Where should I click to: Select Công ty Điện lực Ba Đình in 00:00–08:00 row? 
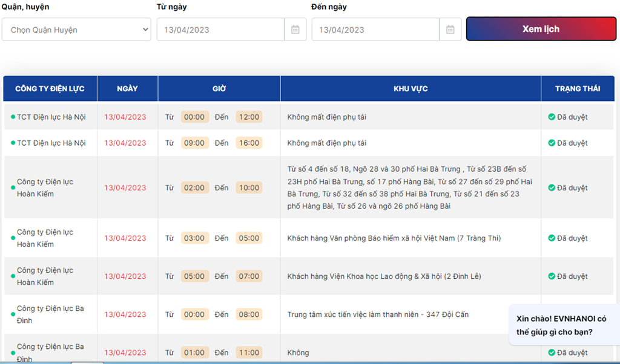pyautogui.click(x=50, y=314)
